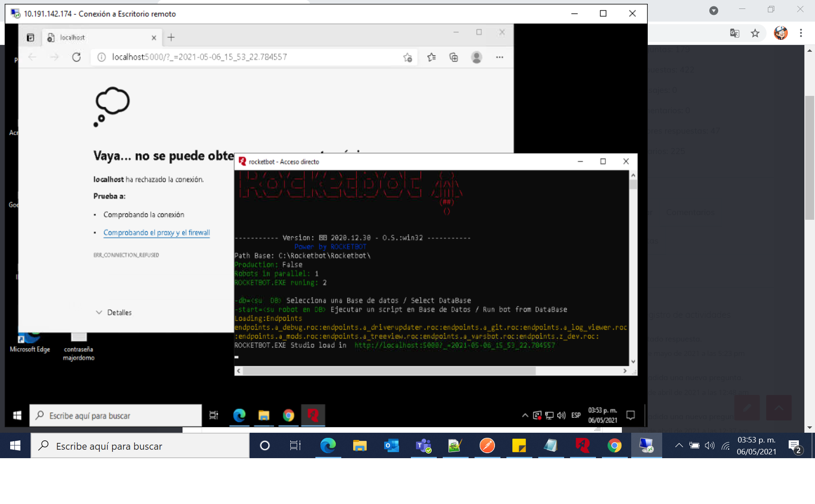Viewport: 815px width, 504px height.
Task: Reload the localhost page in remote Edge
Action: [76, 57]
